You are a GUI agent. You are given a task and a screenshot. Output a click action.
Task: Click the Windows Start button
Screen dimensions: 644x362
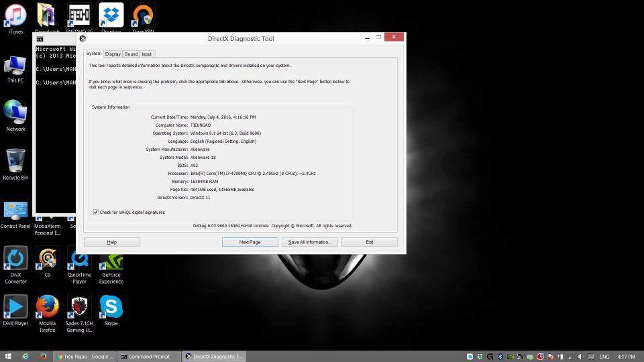point(8,356)
